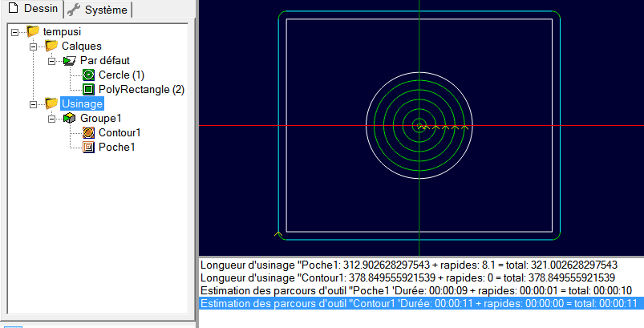Collapse the tempusi root node
This screenshot has height=328, width=644.
pyautogui.click(x=14, y=31)
